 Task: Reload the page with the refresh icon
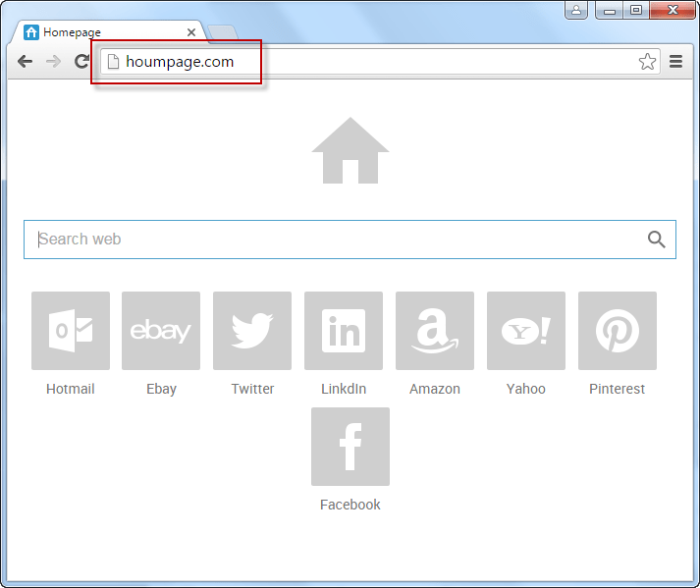pyautogui.click(x=81, y=61)
